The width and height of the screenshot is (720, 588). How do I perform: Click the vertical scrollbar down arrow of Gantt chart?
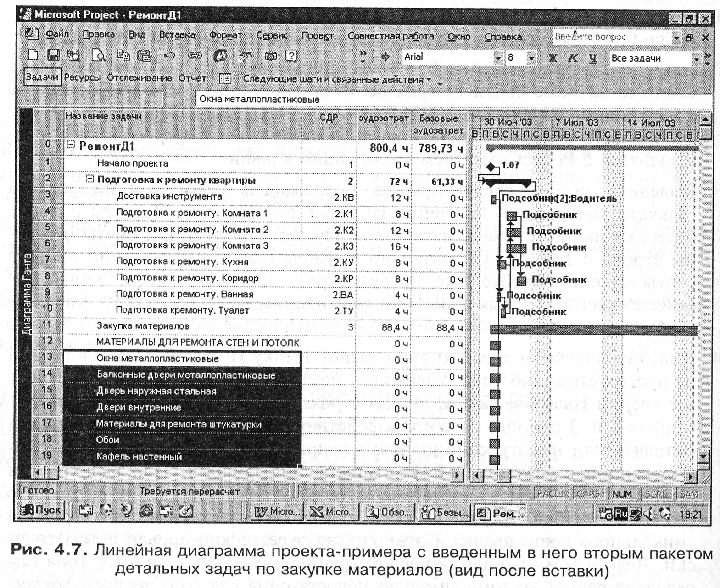[x=703, y=456]
